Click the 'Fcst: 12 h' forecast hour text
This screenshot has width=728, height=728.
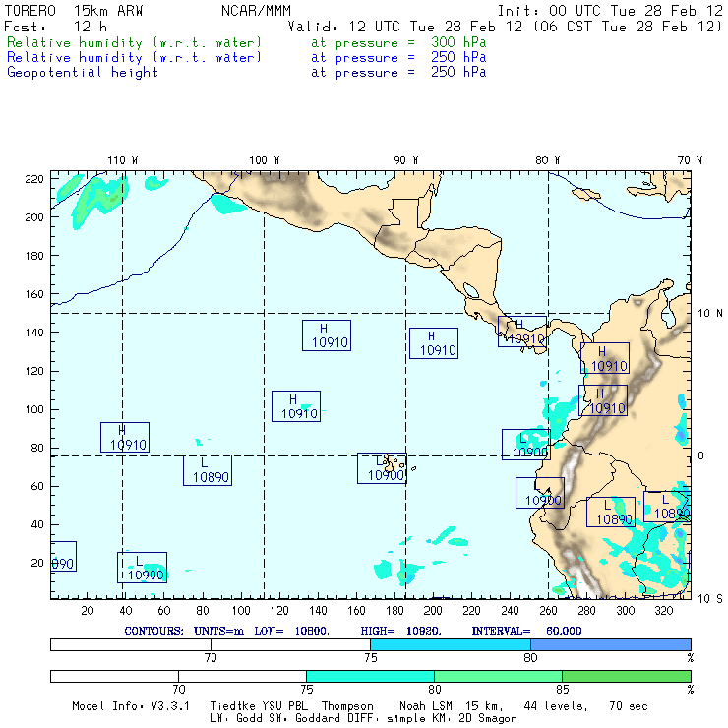55,27
